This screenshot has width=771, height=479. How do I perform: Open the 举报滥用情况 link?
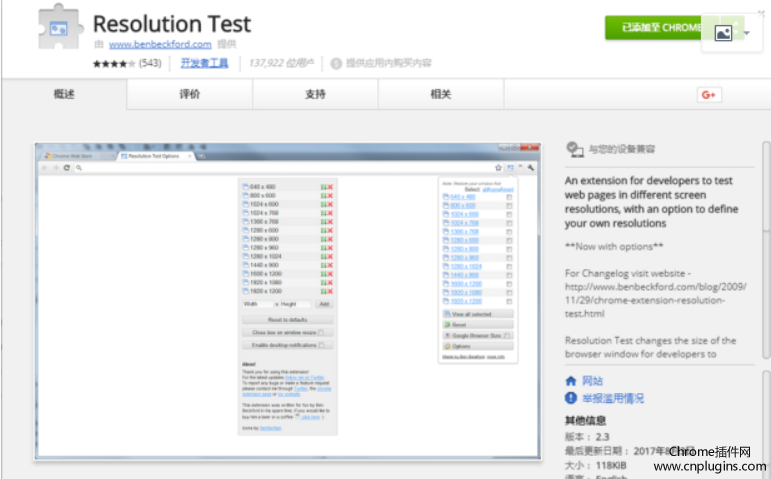click(613, 398)
